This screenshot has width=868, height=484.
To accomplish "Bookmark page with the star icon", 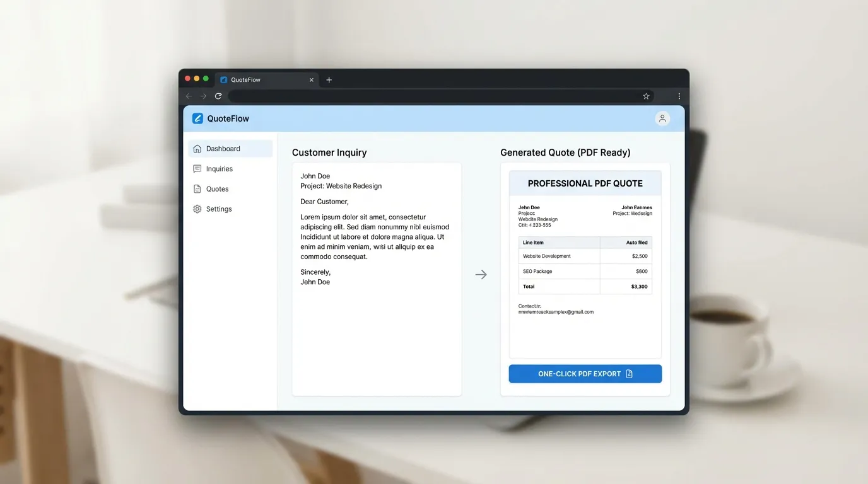I will (646, 96).
